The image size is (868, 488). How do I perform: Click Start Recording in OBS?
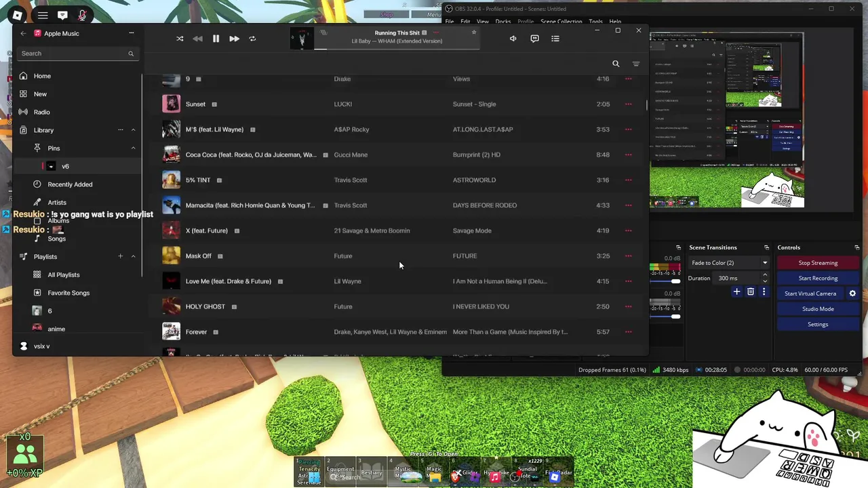tap(818, 279)
